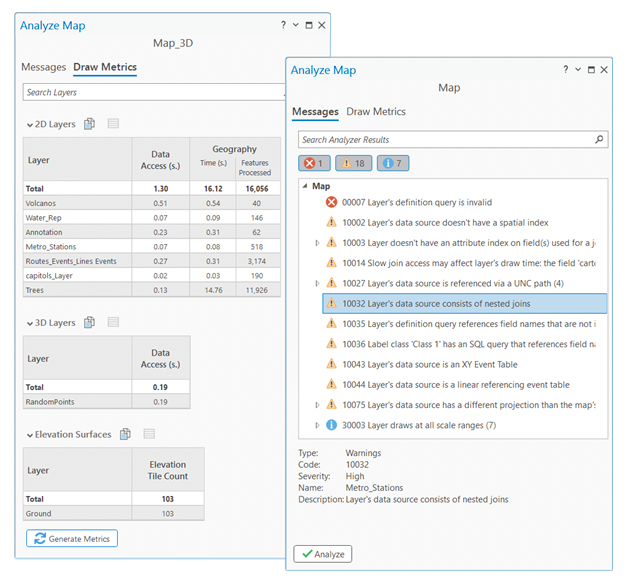Viewport: 632px width, 587px height.
Task: Click the Analyze button
Action: point(323,554)
